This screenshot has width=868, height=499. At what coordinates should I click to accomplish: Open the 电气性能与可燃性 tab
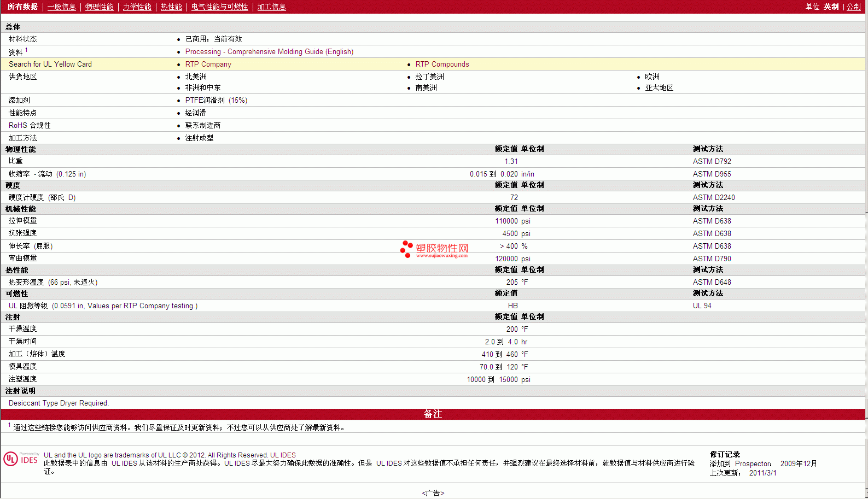tap(220, 7)
